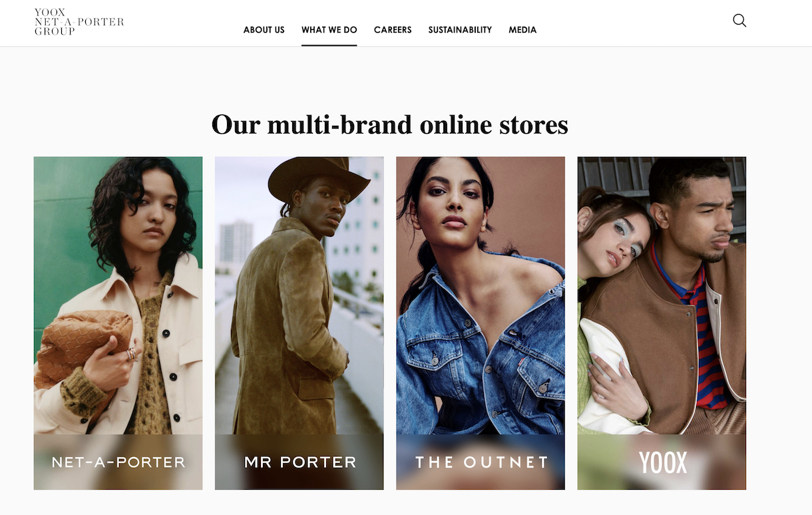Click the MR PORTER brand label
Screen dimensions: 812x515
point(300,462)
